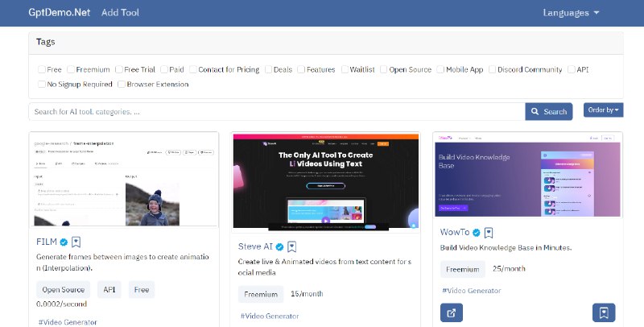Click the verified badge next to WowTo
Image resolution: width=644 pixels, height=327 pixels.
(x=476, y=233)
